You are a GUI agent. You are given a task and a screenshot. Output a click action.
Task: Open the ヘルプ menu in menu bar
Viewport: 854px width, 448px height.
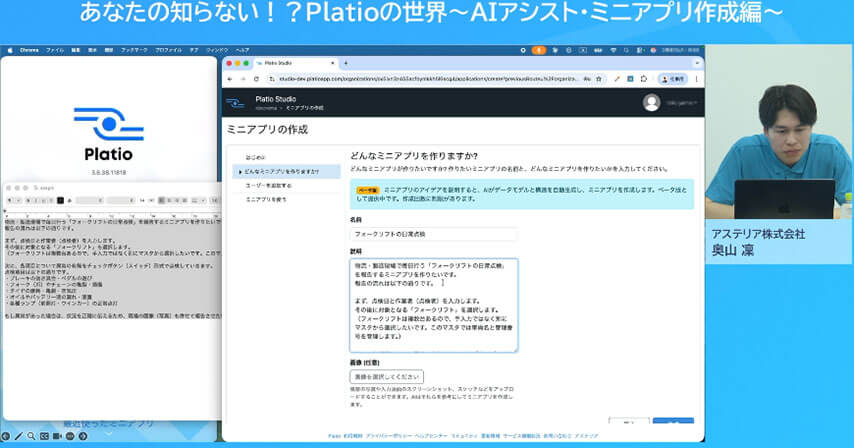[x=242, y=50]
